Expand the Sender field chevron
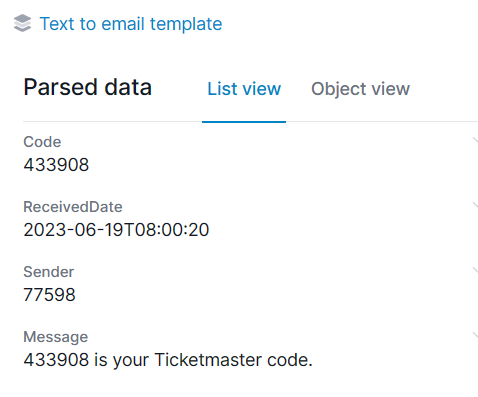478x397 pixels. (x=475, y=270)
